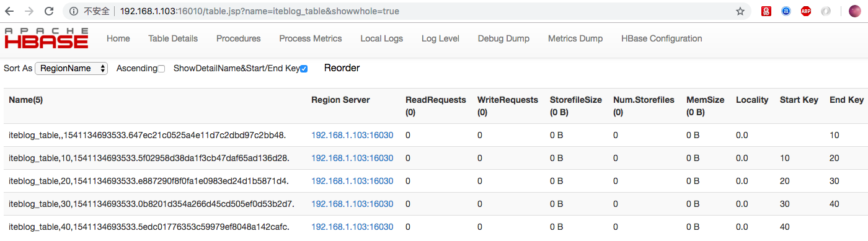Click the Reorder button
This screenshot has height=241, width=868.
[342, 68]
